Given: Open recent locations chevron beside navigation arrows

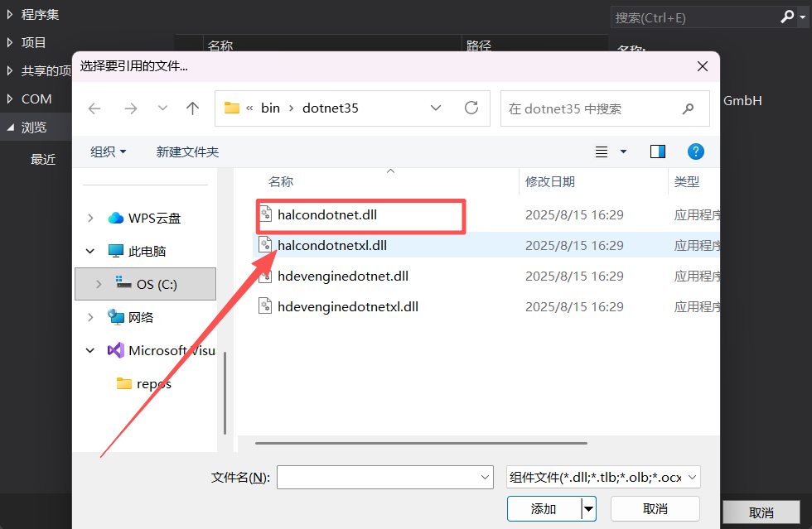Looking at the screenshot, I should point(162,108).
